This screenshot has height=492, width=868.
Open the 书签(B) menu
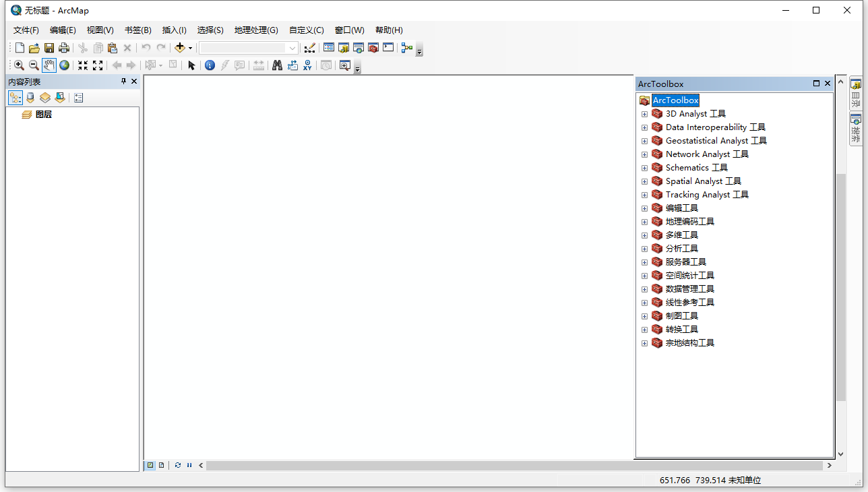138,30
